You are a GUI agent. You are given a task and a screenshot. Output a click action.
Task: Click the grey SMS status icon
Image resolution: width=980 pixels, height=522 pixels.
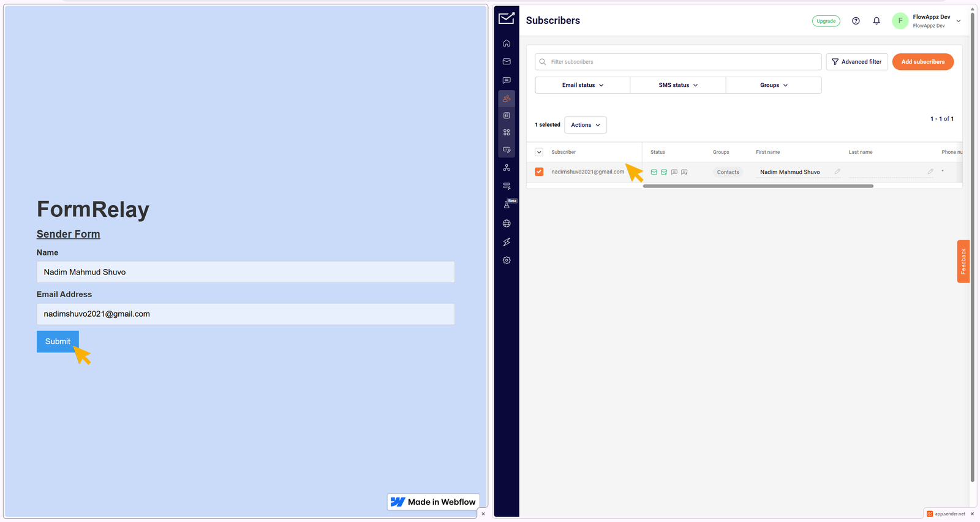click(x=674, y=172)
